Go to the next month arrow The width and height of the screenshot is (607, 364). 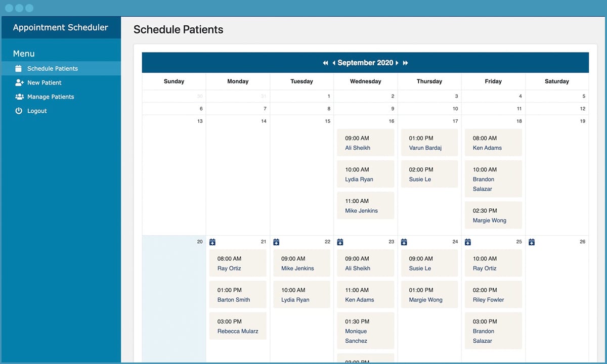pyautogui.click(x=397, y=63)
